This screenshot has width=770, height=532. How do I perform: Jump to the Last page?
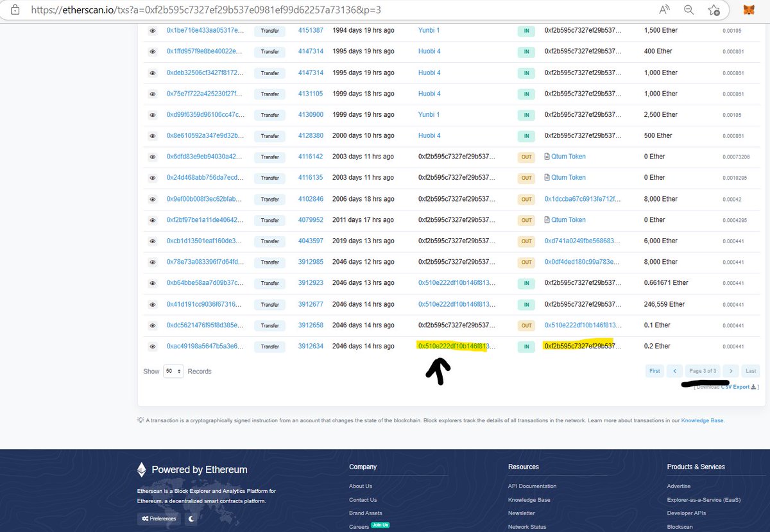(751, 371)
